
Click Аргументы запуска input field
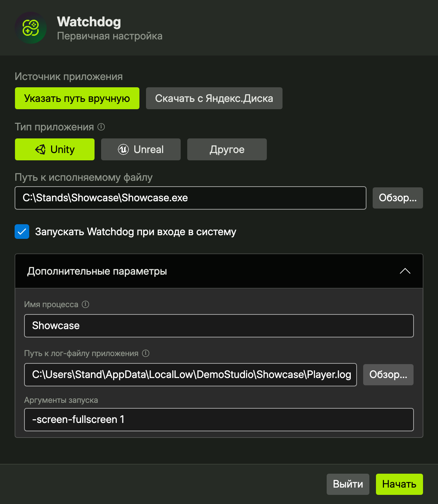click(219, 420)
